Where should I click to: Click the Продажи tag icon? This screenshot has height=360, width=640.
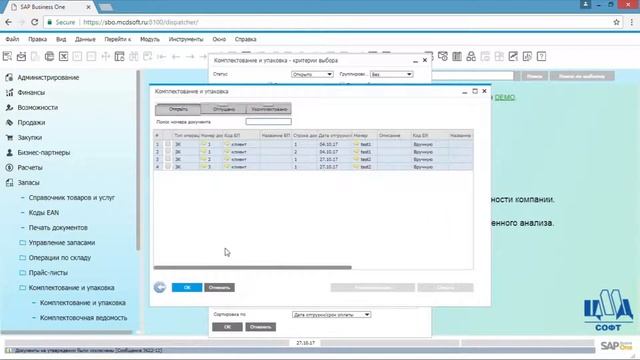(x=9, y=122)
